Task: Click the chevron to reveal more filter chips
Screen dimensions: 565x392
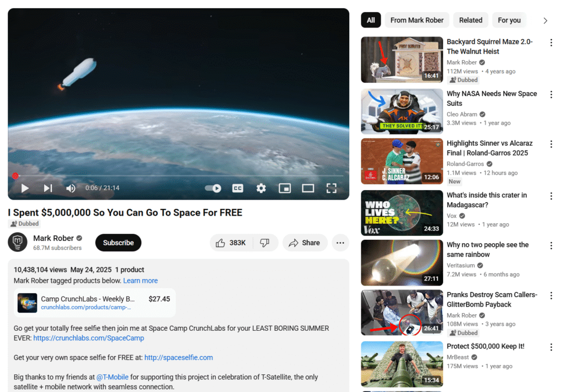Action: [x=545, y=20]
